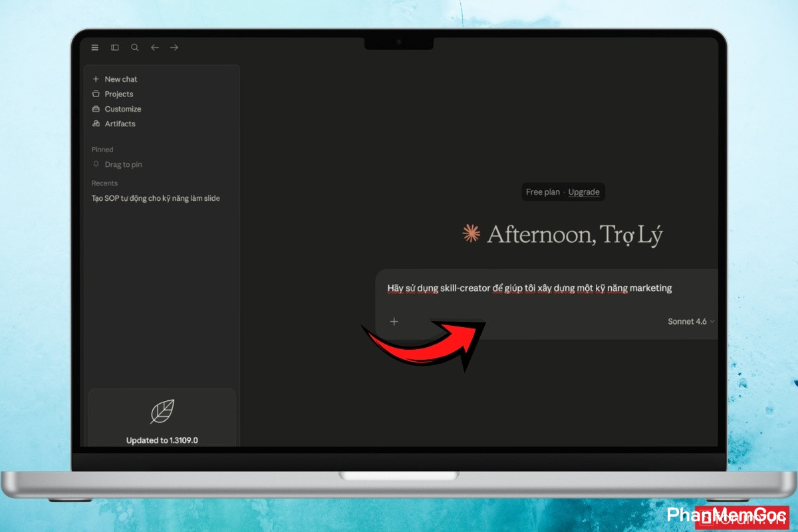Image resolution: width=798 pixels, height=532 pixels.
Task: Click the Updated to 1.3109.0 text
Action: [x=162, y=440]
